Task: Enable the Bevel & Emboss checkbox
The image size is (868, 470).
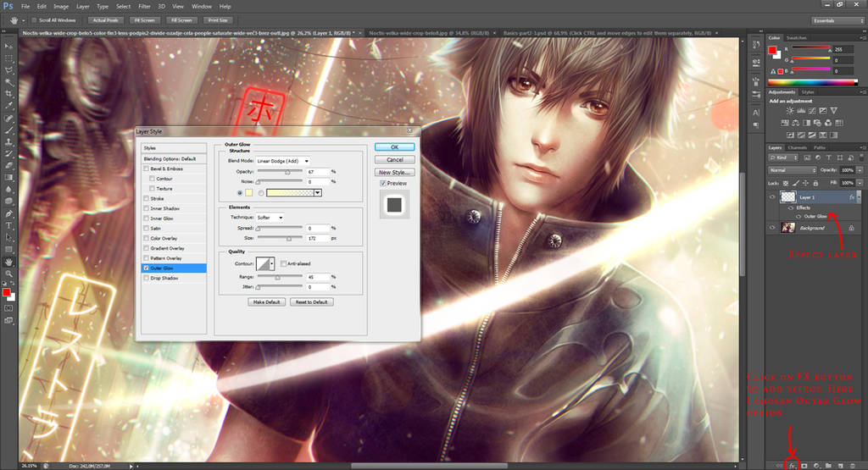Action: click(146, 169)
